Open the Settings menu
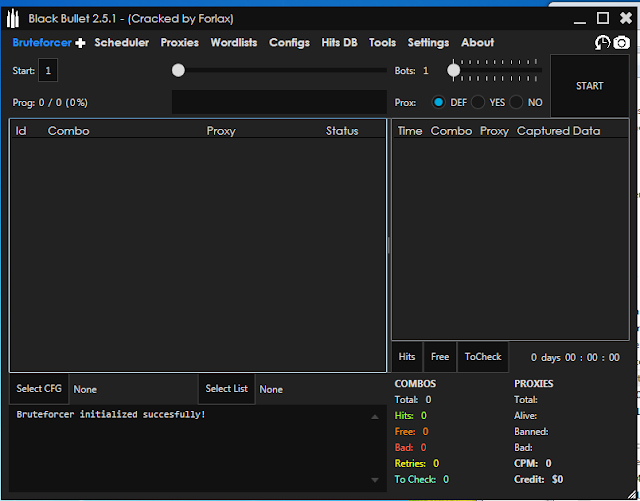Viewport: 640px width, 501px height. 428,43
